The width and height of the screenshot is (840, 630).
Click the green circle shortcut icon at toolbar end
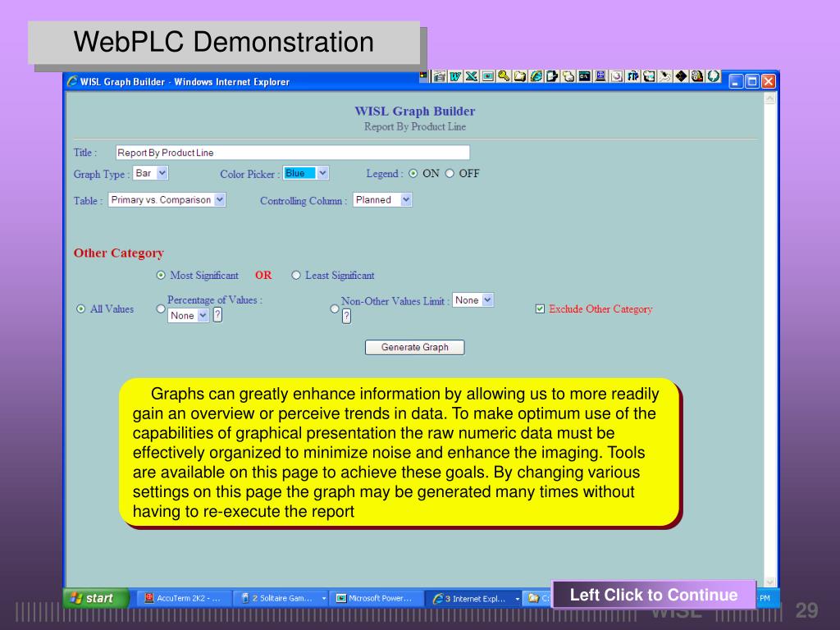tap(713, 76)
